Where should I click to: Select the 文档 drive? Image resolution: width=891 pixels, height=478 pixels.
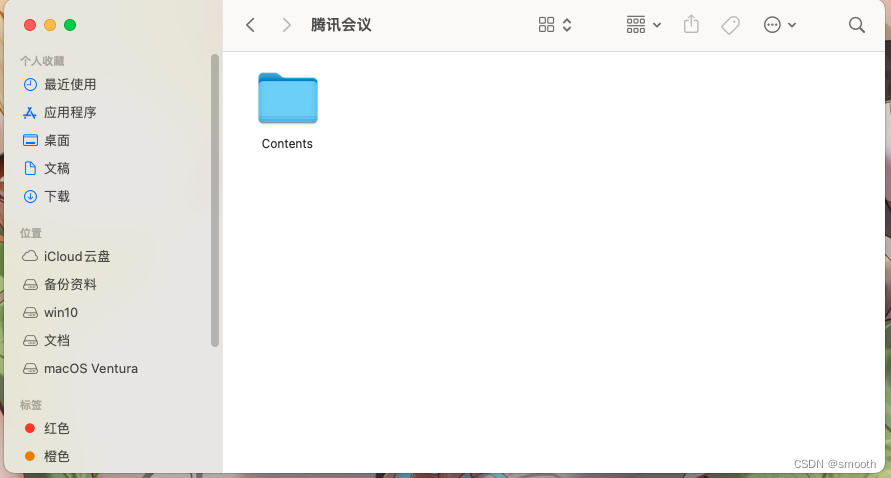tap(46, 340)
